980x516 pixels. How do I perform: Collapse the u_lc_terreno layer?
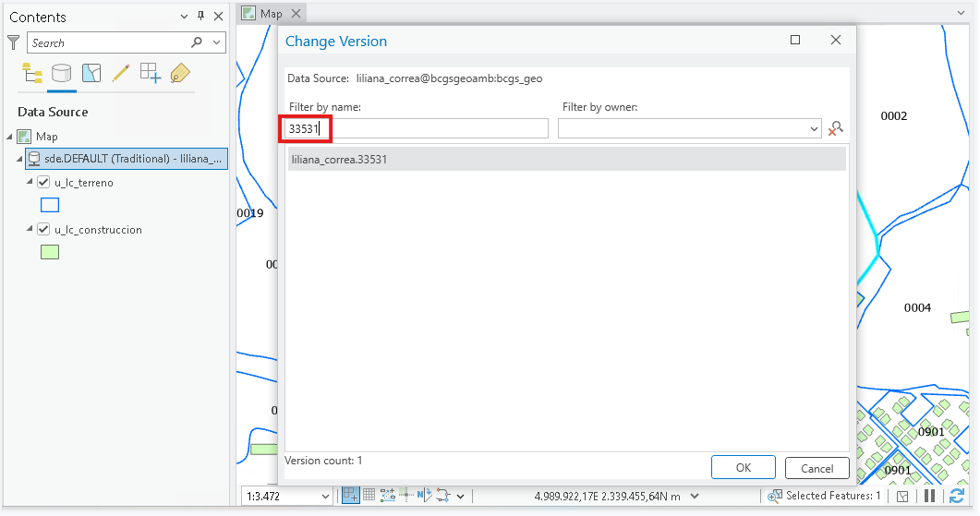[30, 181]
